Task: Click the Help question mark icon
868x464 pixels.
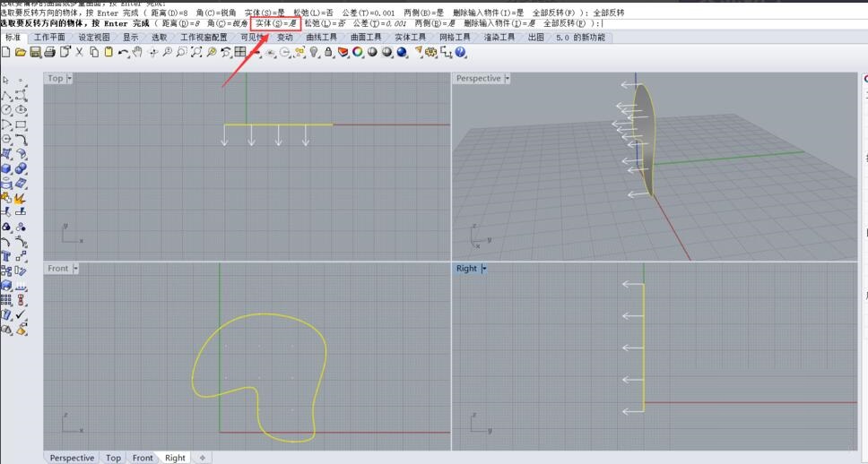Action: pos(461,53)
